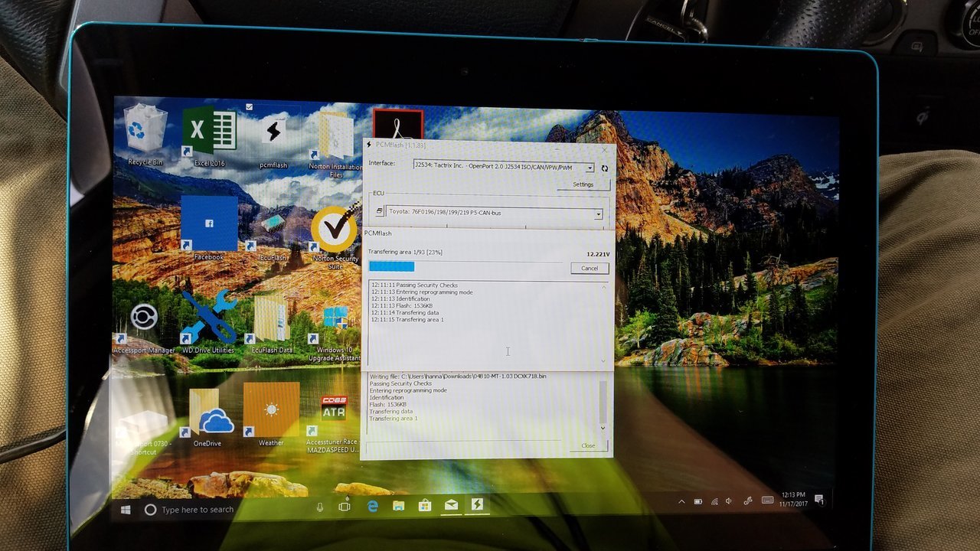Viewport: 980px width, 551px height.
Task: Select log line '12:11:11 Passing Security Checks'
Action: (414, 285)
